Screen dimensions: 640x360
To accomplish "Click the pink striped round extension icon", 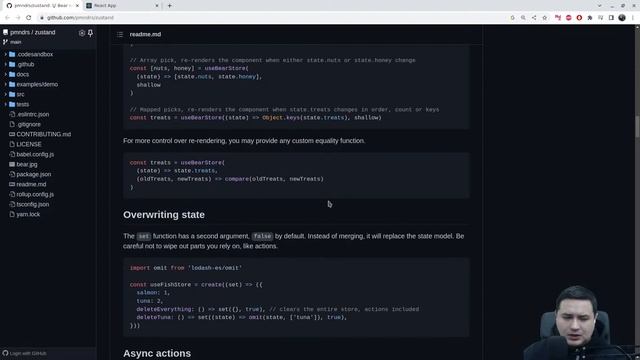I will [x=569, y=18].
